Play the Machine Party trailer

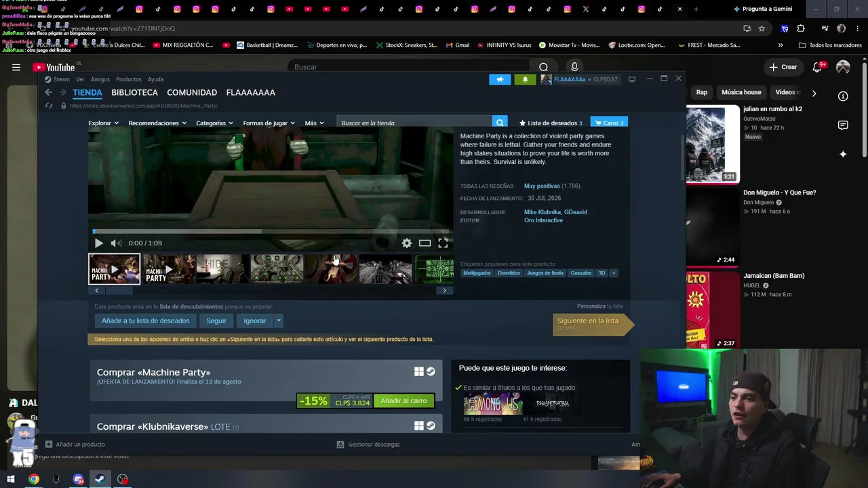pyautogui.click(x=99, y=243)
